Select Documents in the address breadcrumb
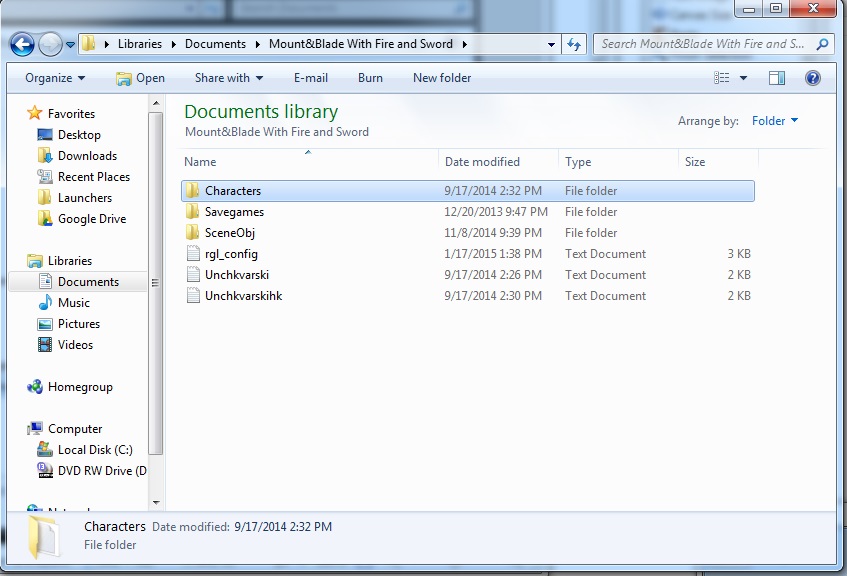This screenshot has width=847, height=576. coord(215,44)
